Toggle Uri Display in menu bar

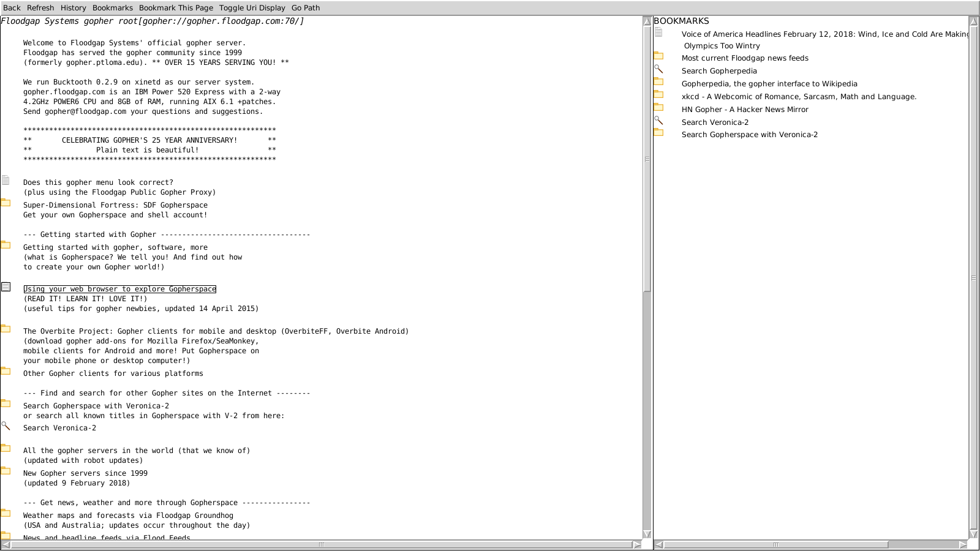[x=252, y=8]
